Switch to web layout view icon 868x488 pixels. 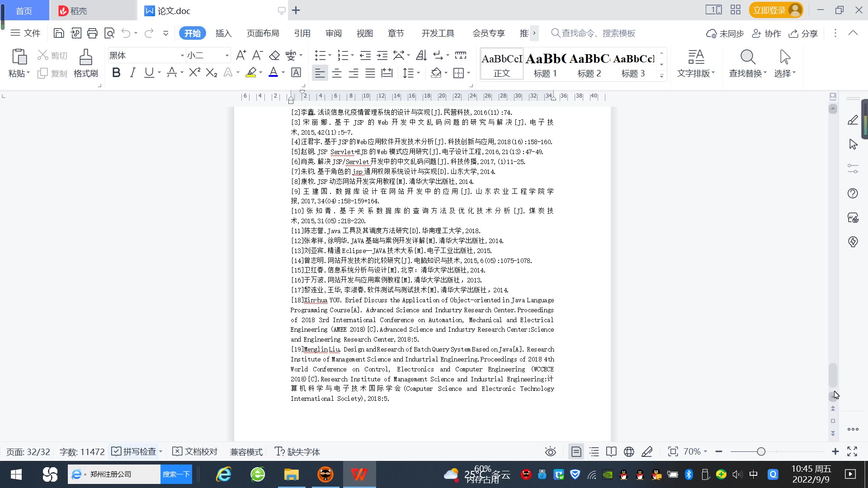(629, 452)
